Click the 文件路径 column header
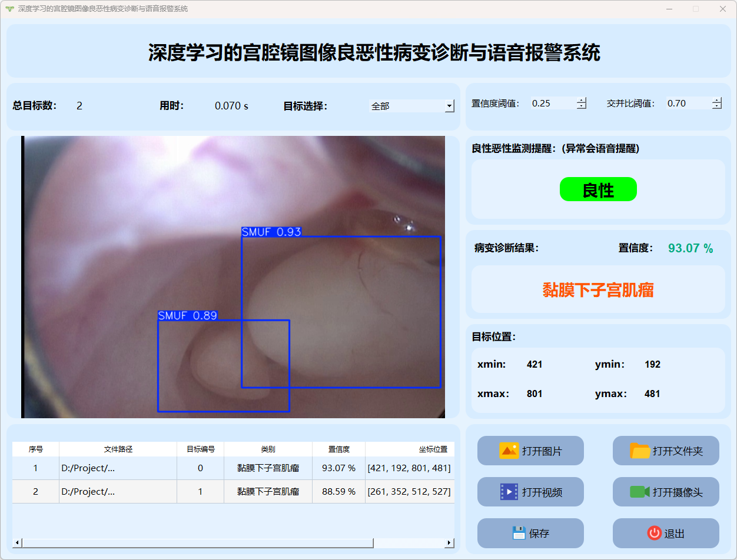This screenshot has width=737, height=560. [x=118, y=449]
